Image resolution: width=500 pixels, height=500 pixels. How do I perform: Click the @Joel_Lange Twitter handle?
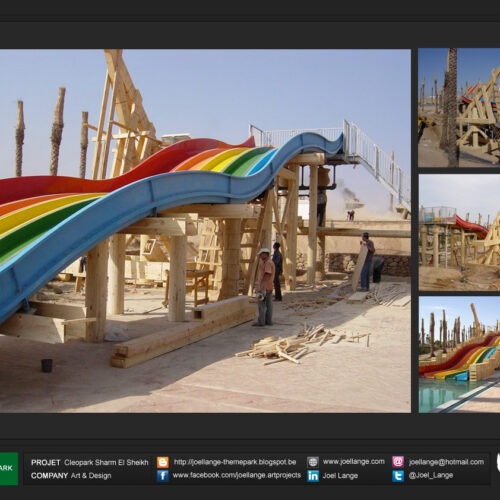tap(431, 476)
